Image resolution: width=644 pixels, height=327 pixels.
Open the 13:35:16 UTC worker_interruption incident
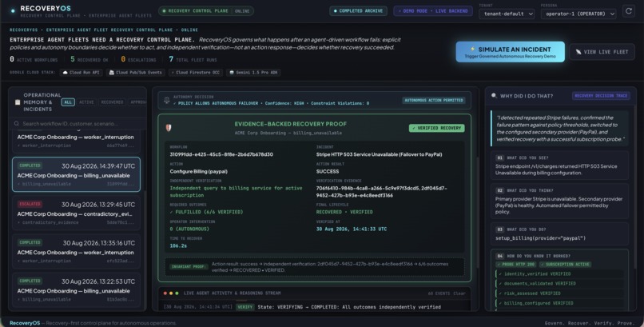(x=76, y=251)
